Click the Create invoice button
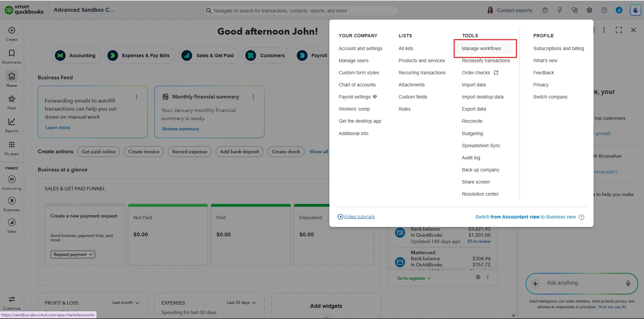Screen dimensions: 644x319 point(144,152)
